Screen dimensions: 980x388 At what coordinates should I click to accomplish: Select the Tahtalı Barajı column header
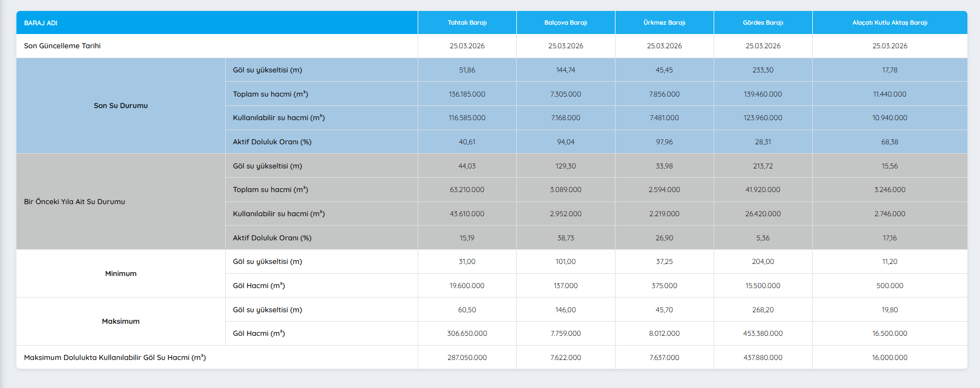pos(467,23)
